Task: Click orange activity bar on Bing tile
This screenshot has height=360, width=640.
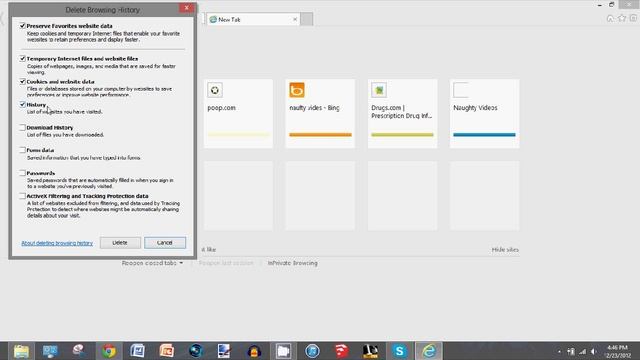Action: pyautogui.click(x=320, y=135)
